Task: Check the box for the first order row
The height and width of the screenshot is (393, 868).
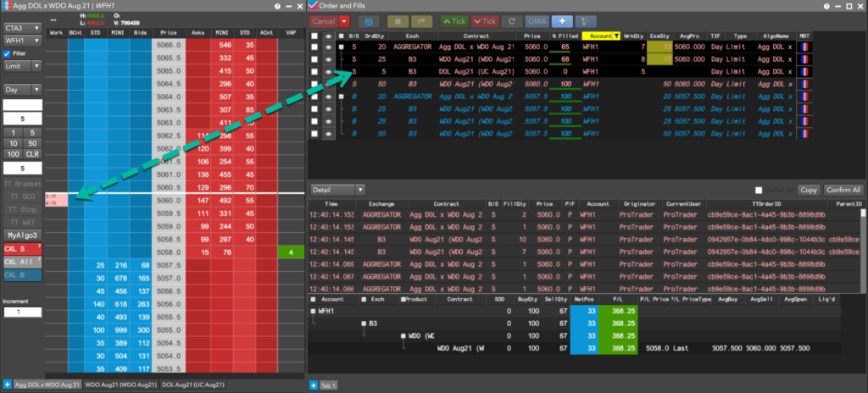Action: tap(315, 47)
